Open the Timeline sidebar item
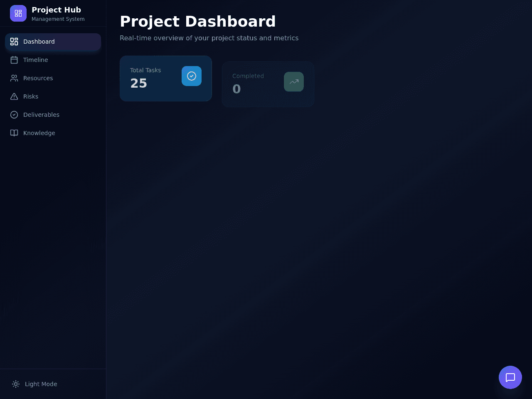The image size is (532, 399). [53, 60]
